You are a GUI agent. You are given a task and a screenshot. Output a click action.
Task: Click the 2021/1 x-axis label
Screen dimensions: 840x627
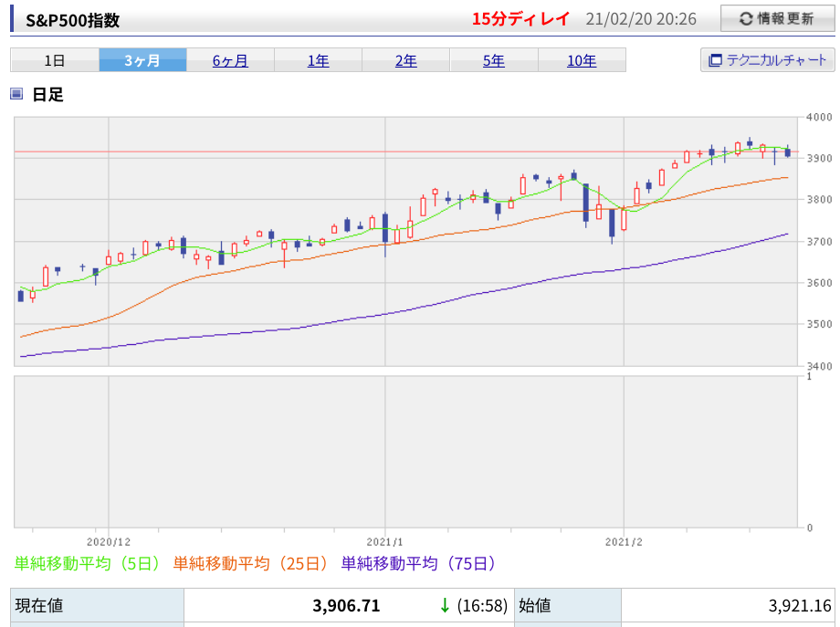(384, 542)
